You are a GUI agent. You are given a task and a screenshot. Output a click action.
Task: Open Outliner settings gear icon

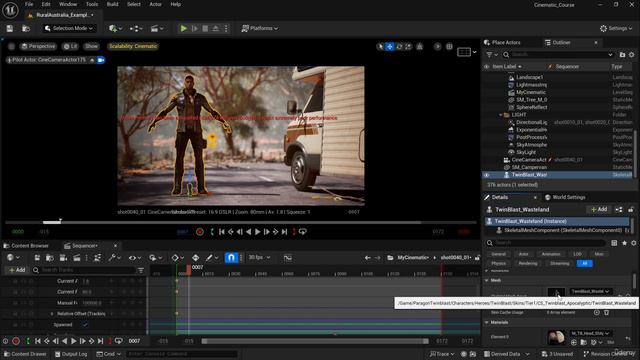(631, 55)
